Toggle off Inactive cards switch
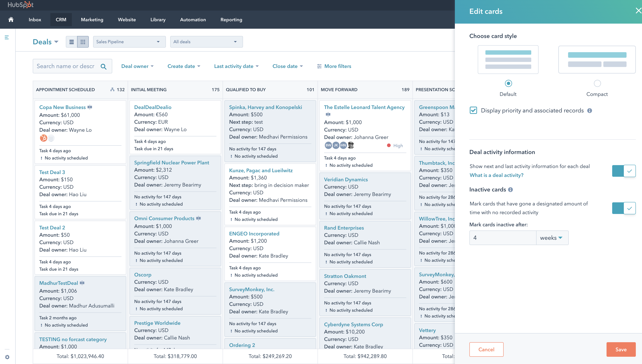Viewport: 642px width, 364px height. point(624,208)
